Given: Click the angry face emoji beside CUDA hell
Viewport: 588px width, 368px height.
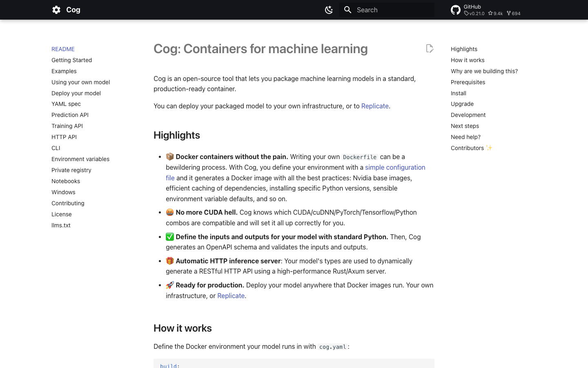Looking at the screenshot, I should [x=170, y=212].
